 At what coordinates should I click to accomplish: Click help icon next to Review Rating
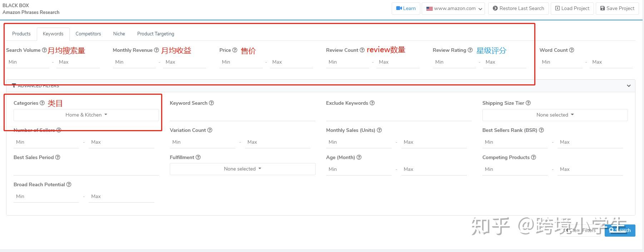pyautogui.click(x=470, y=50)
